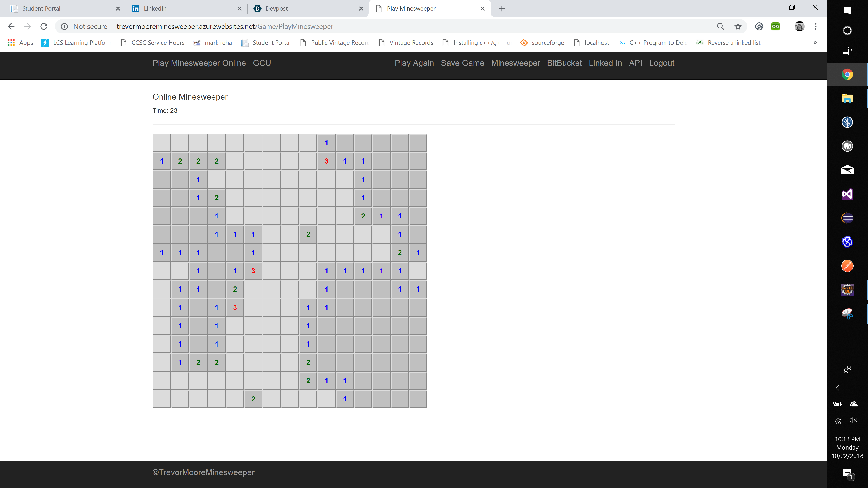Click the browser back arrow
This screenshot has height=488, width=868.
11,26
